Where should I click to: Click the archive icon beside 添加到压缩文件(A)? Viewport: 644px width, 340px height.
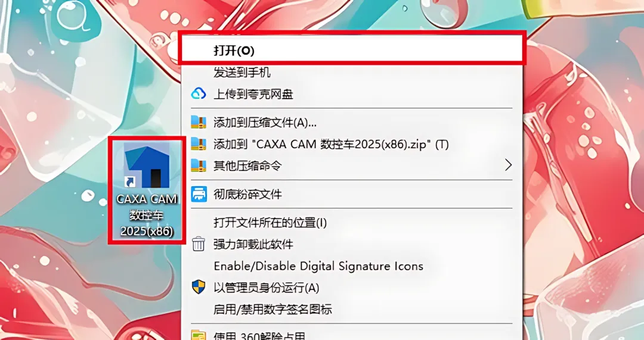point(199,122)
